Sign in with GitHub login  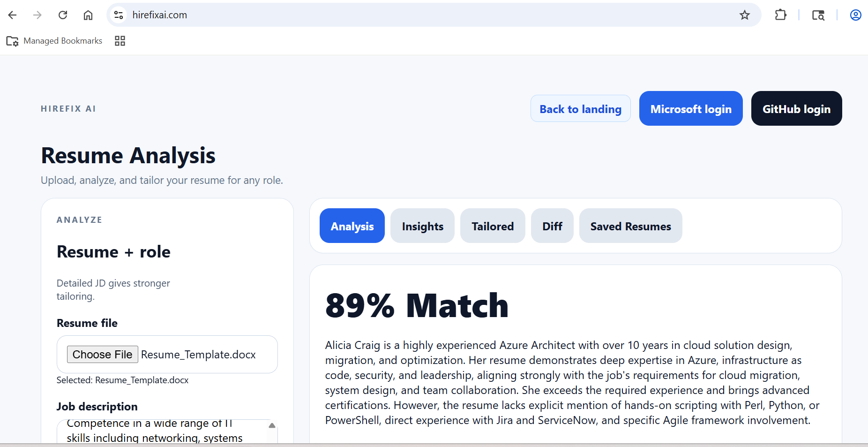click(x=796, y=109)
